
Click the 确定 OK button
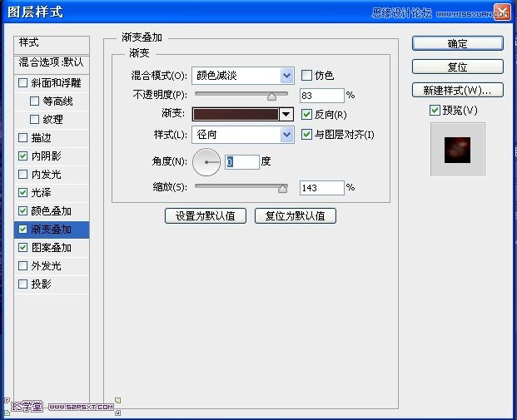pos(458,43)
